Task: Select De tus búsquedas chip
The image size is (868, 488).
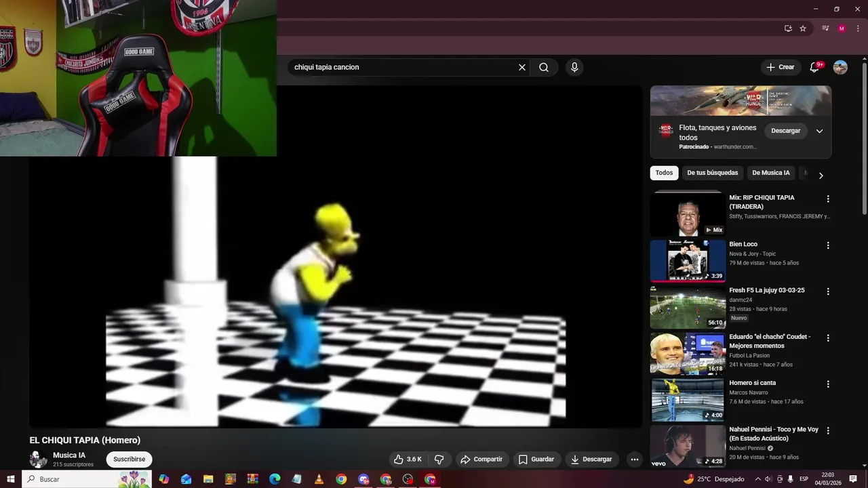Action: point(713,173)
